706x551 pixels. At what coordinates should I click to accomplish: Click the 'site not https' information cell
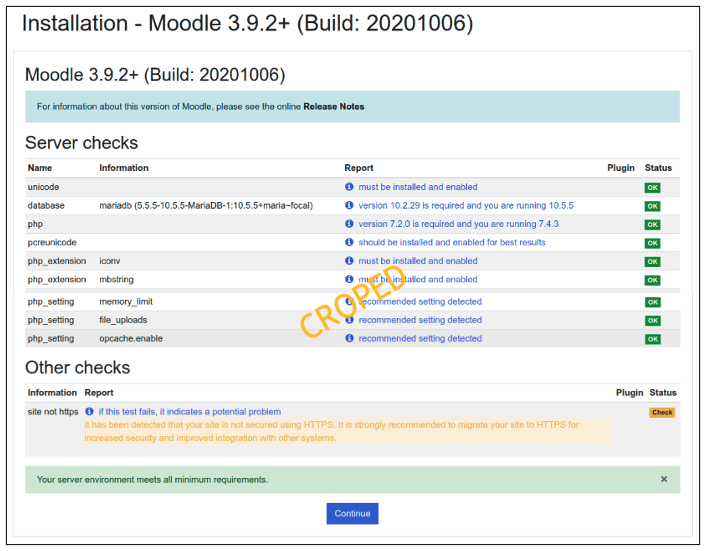pos(53,411)
